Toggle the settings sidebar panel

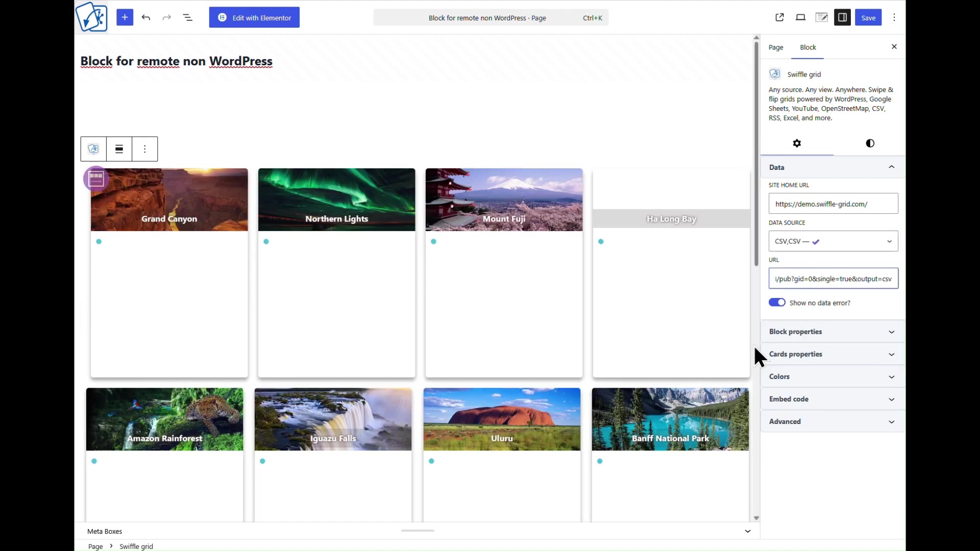842,17
